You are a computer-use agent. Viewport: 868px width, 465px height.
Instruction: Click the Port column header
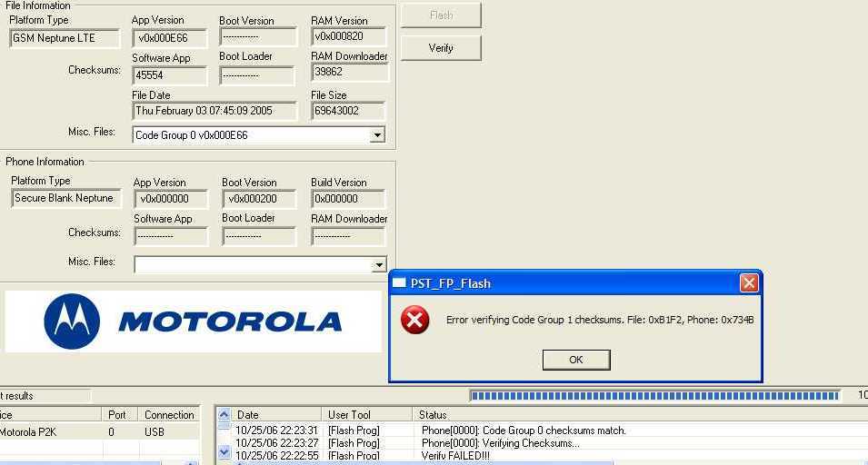(119, 415)
